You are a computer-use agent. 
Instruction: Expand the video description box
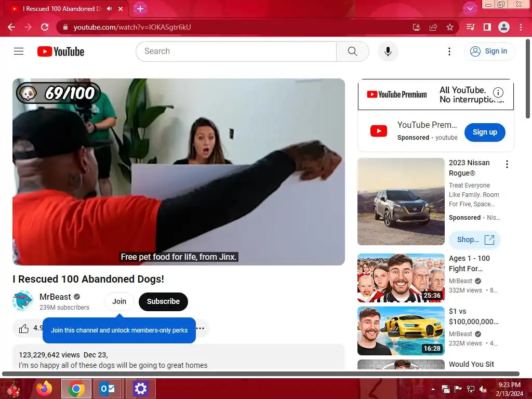(179, 357)
